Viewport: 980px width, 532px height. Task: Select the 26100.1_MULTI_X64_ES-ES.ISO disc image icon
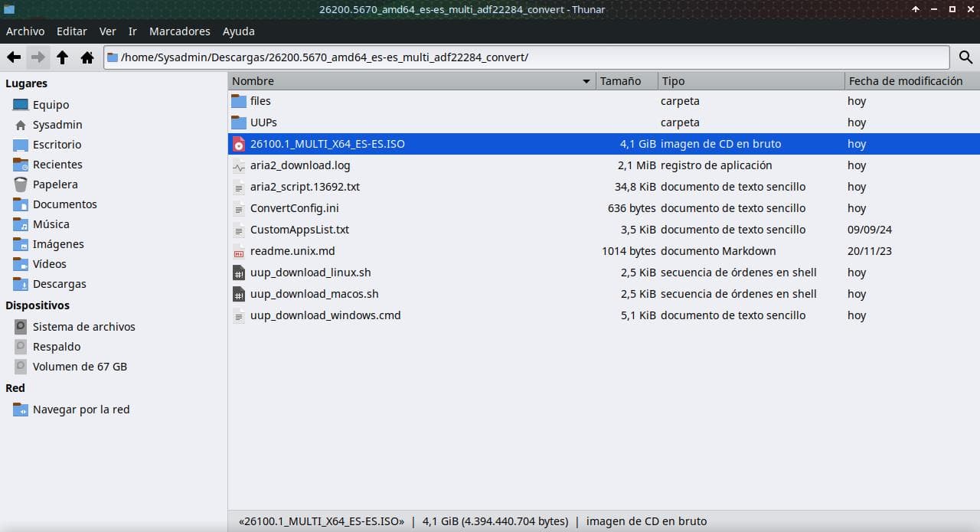(x=239, y=144)
